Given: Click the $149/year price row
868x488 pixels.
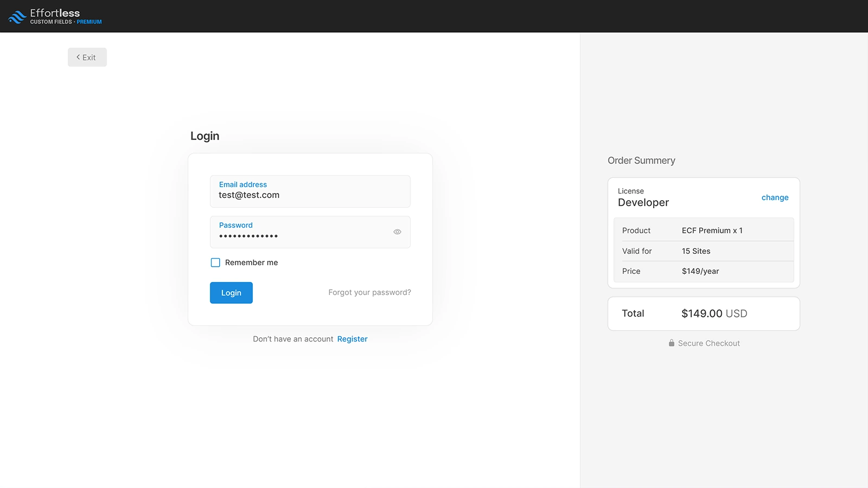Looking at the screenshot, I should [704, 271].
